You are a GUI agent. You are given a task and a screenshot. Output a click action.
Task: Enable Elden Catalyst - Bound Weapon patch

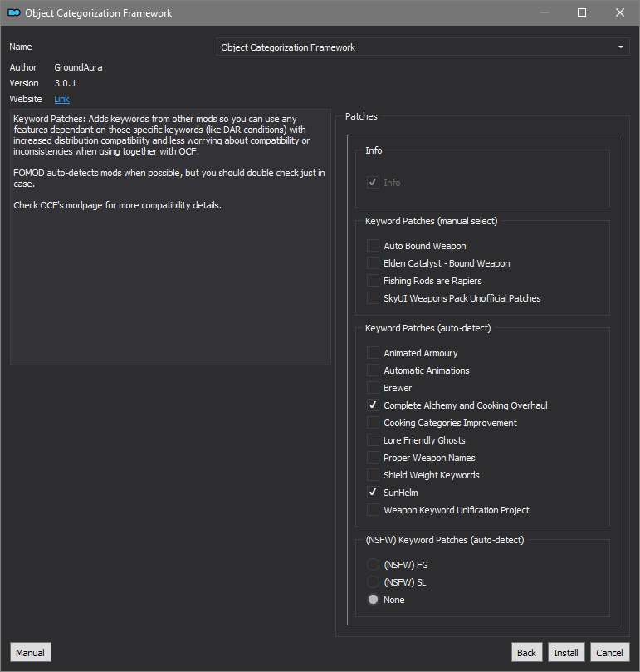(x=373, y=263)
